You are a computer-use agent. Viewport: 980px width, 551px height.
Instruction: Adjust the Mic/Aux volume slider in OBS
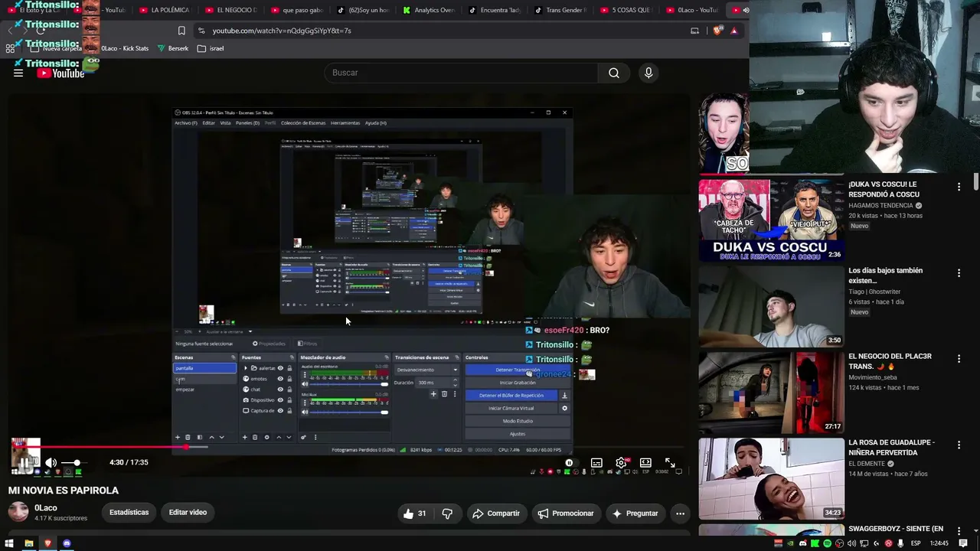click(x=348, y=412)
